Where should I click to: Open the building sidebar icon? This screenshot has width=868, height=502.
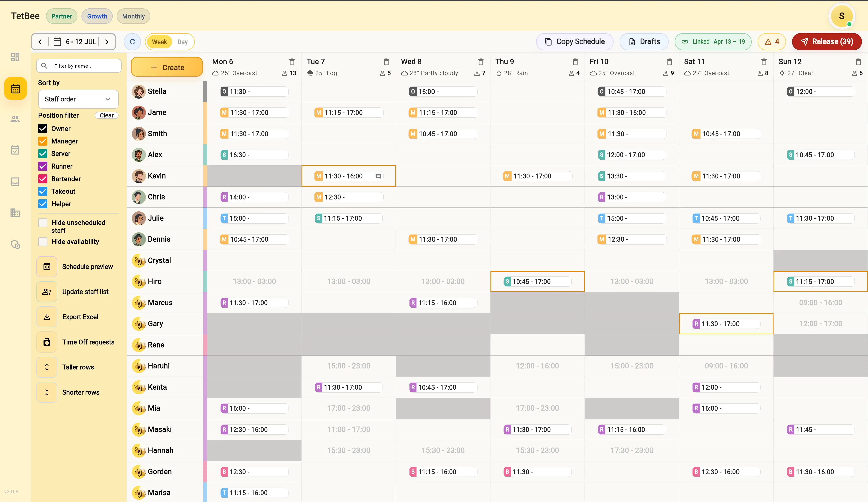click(x=15, y=213)
